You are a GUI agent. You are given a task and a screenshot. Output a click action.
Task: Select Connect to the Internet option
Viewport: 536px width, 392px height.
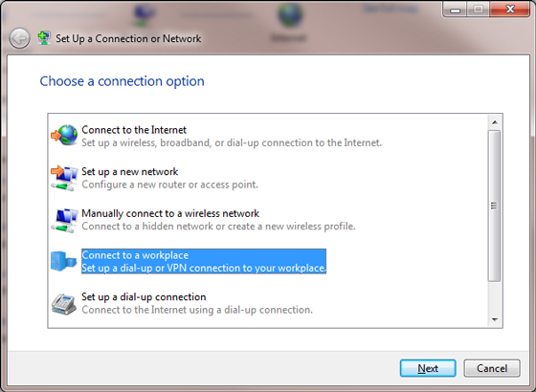click(x=232, y=136)
